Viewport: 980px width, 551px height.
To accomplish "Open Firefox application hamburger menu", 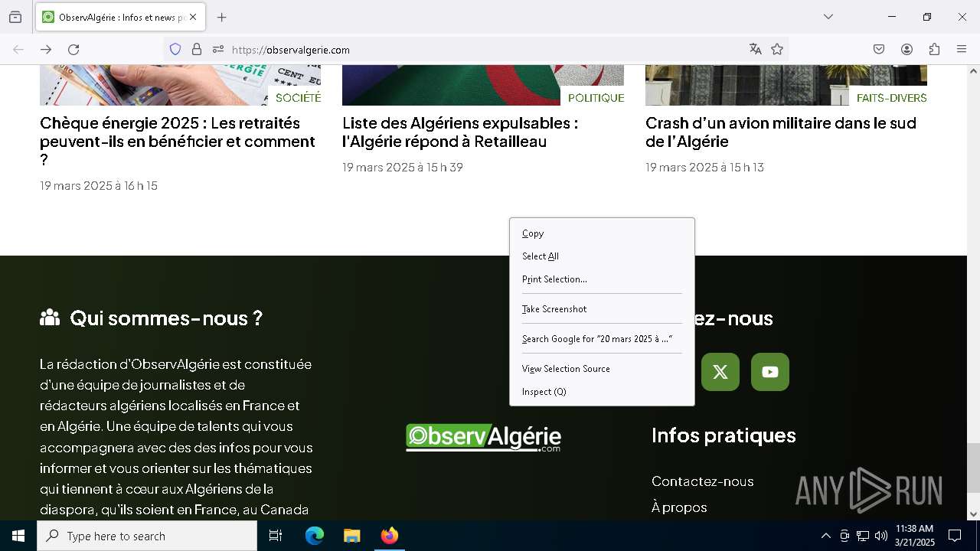I will 962,49.
